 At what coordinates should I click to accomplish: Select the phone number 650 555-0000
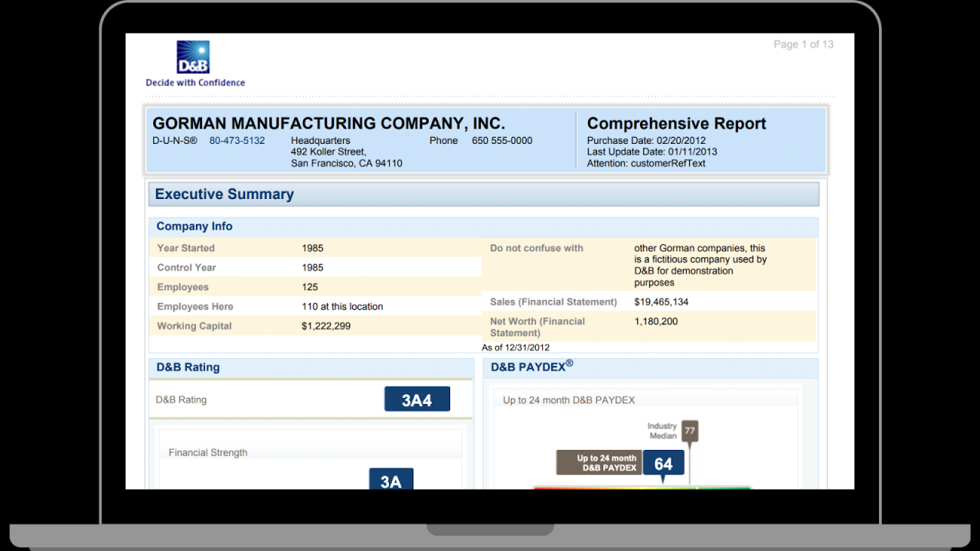(x=502, y=141)
